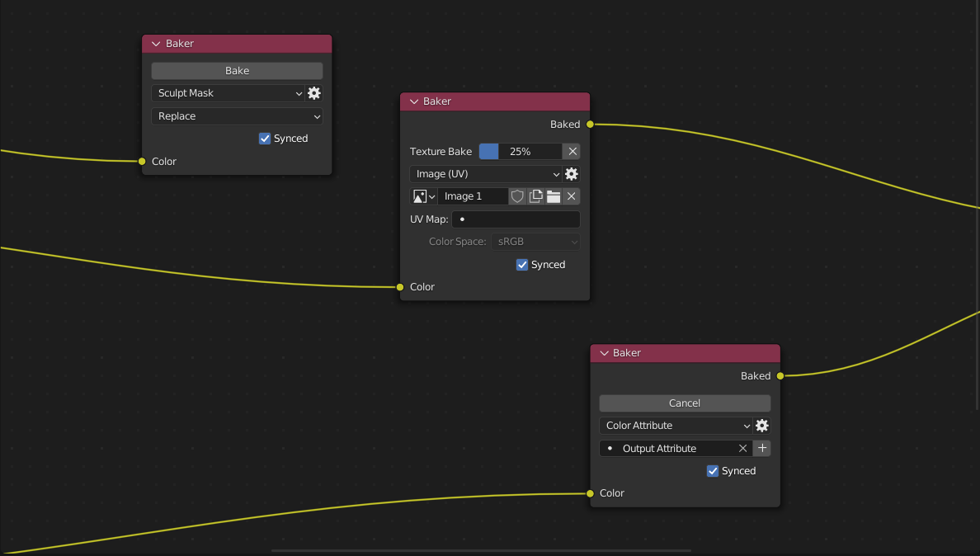Uncheck Synced on the Sculpt Mask baker
Image resolution: width=980 pixels, height=556 pixels.
[264, 138]
